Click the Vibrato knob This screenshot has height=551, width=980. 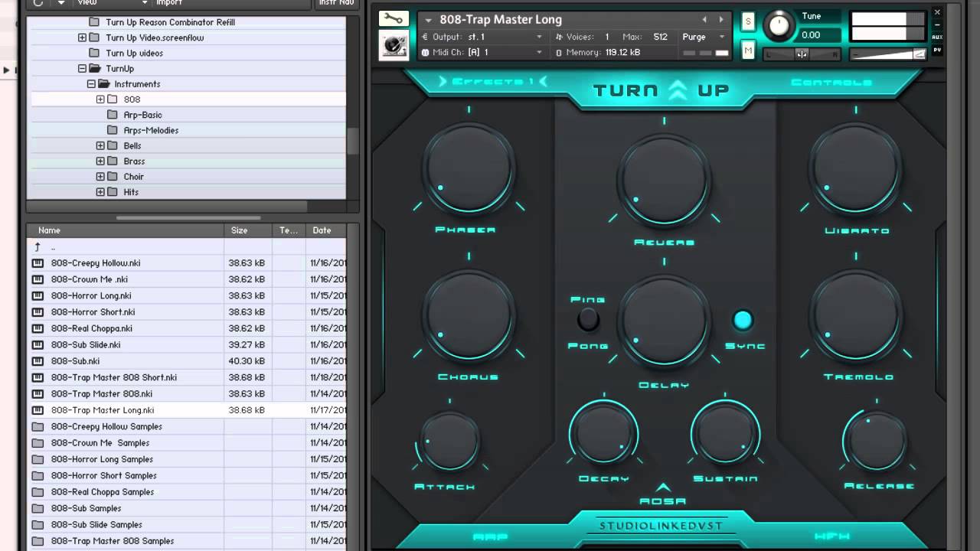click(x=855, y=168)
